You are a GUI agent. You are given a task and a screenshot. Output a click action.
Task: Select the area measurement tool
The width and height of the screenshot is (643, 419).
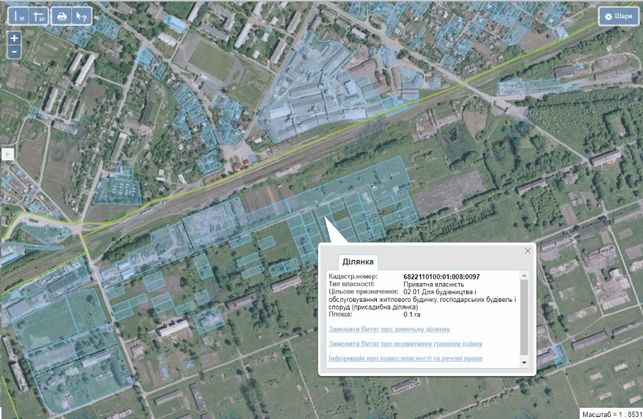pos(39,16)
